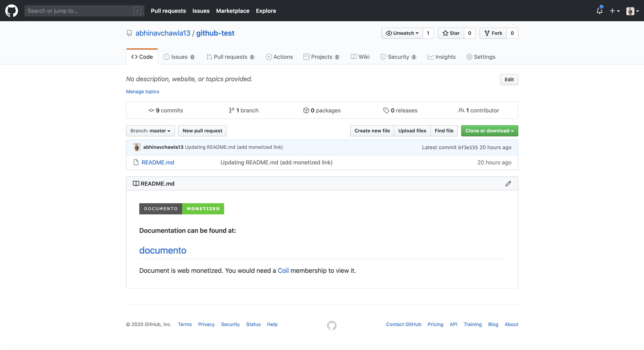Open the plus create-new dropdown

[x=615, y=11]
